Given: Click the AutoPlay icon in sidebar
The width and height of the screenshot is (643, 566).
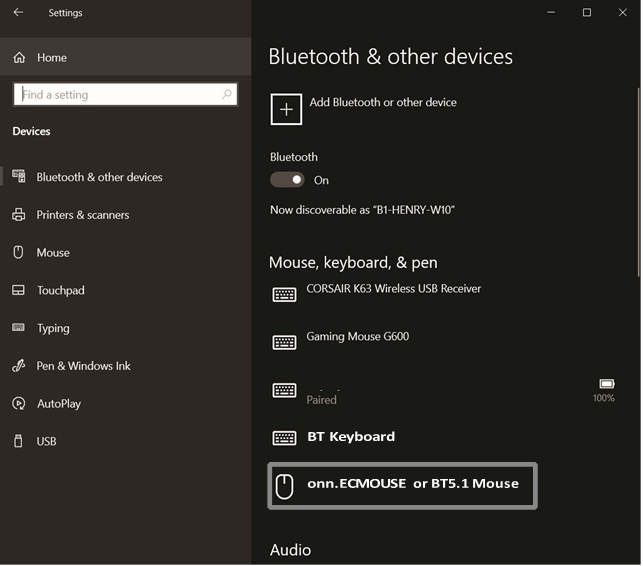Looking at the screenshot, I should pos(18,404).
